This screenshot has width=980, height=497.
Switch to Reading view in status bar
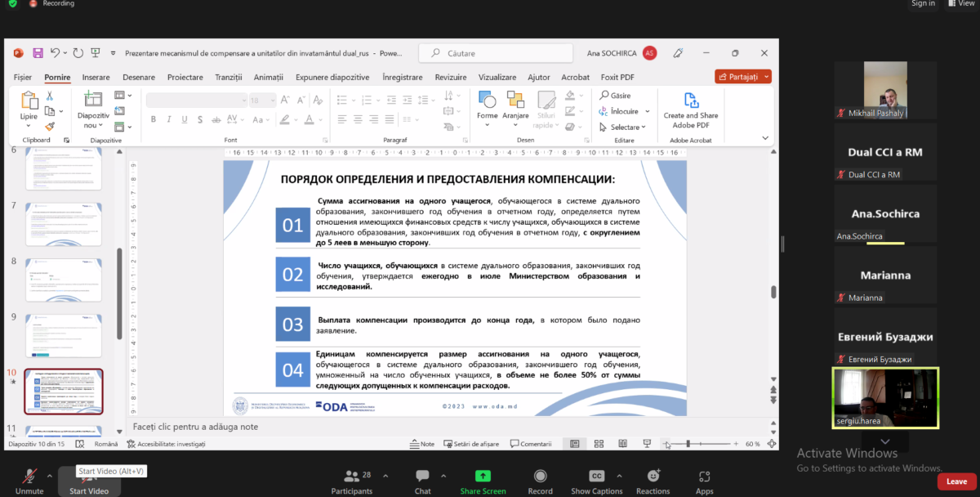click(623, 444)
